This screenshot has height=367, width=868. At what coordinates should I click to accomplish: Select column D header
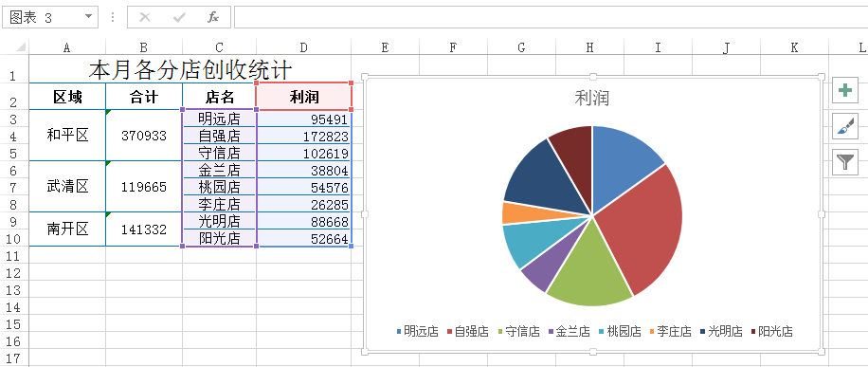(303, 47)
